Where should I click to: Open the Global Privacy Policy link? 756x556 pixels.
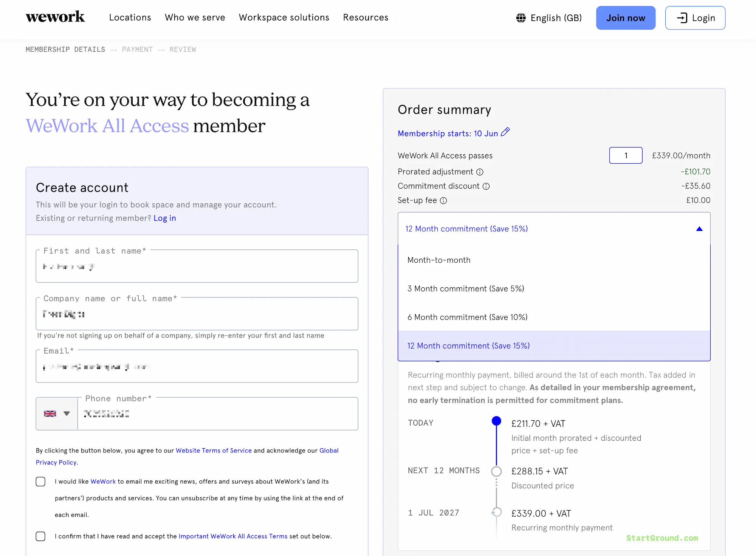[x=187, y=456]
